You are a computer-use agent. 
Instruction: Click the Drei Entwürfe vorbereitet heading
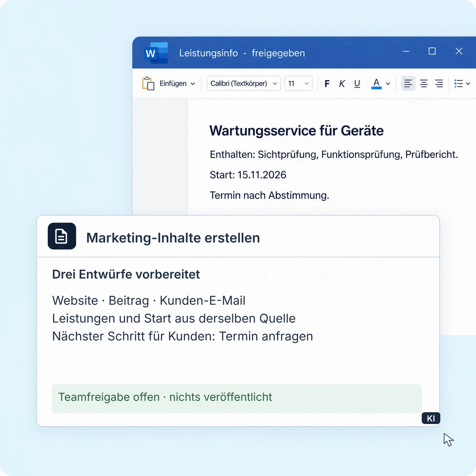(x=126, y=274)
